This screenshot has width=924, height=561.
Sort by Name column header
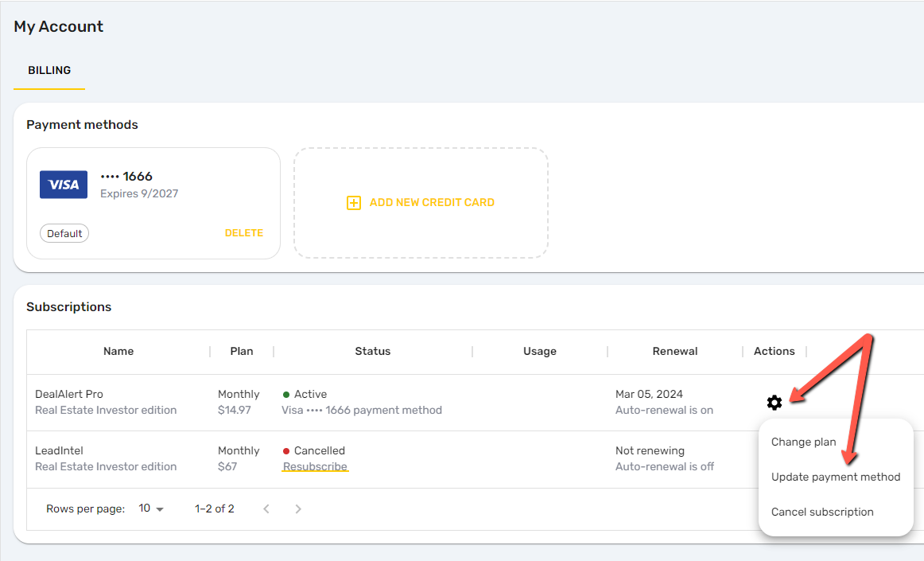click(x=118, y=351)
